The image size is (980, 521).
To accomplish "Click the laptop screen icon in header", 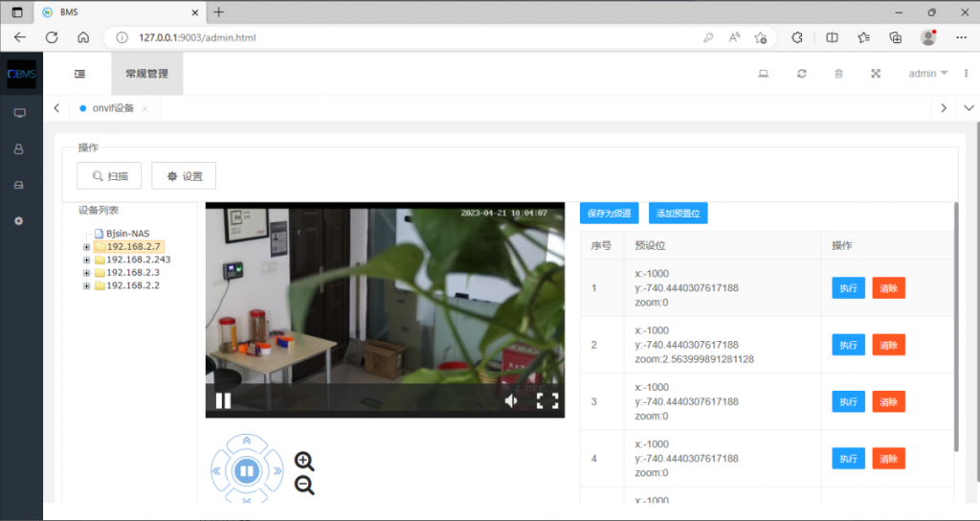I will (763, 74).
